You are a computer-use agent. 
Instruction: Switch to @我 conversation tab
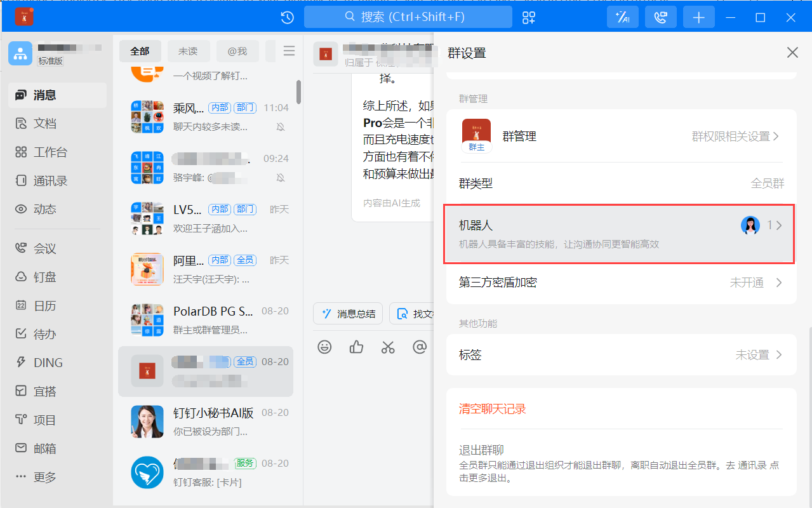coord(237,51)
